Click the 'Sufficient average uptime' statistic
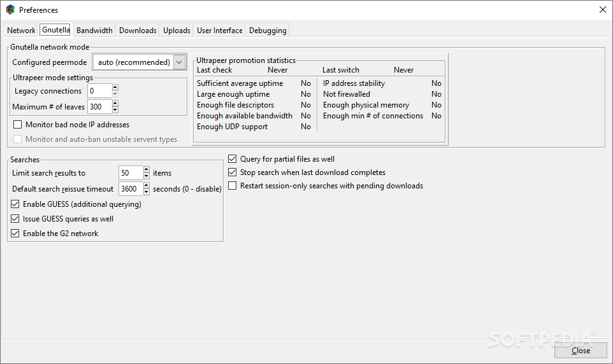613x364 pixels. [240, 83]
